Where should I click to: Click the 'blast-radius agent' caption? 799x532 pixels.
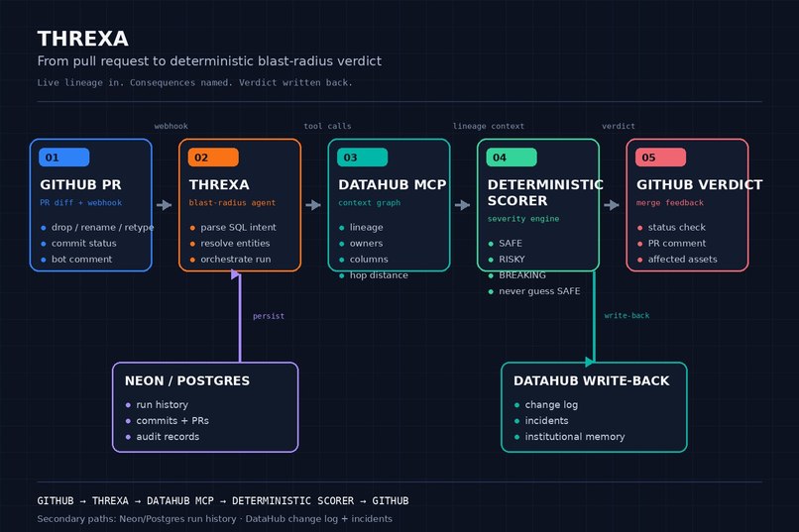point(232,203)
